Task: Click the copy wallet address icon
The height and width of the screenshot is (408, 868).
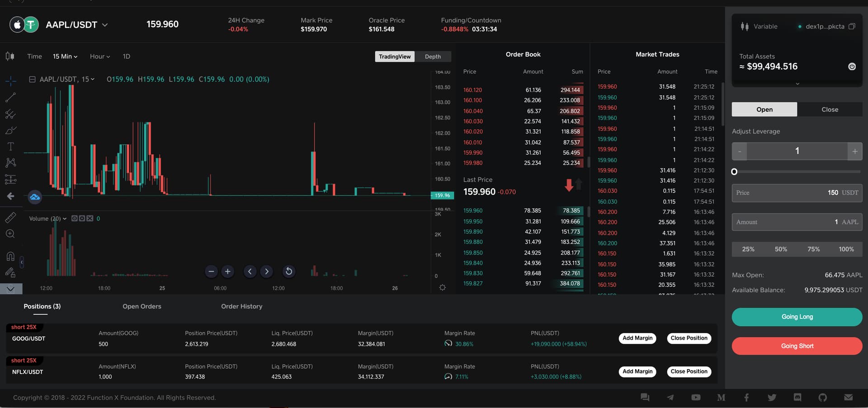Action: click(852, 26)
